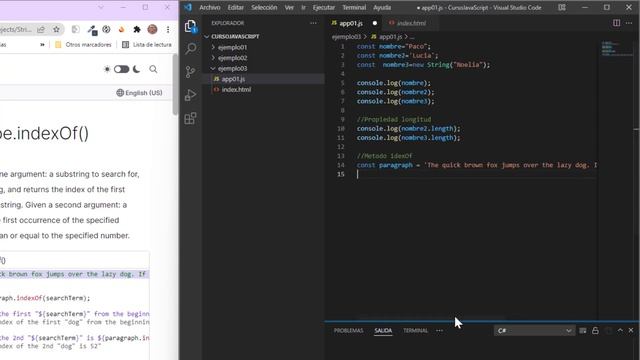Select output channel dropdown showing C#
The image size is (640, 360).
coord(534,331)
